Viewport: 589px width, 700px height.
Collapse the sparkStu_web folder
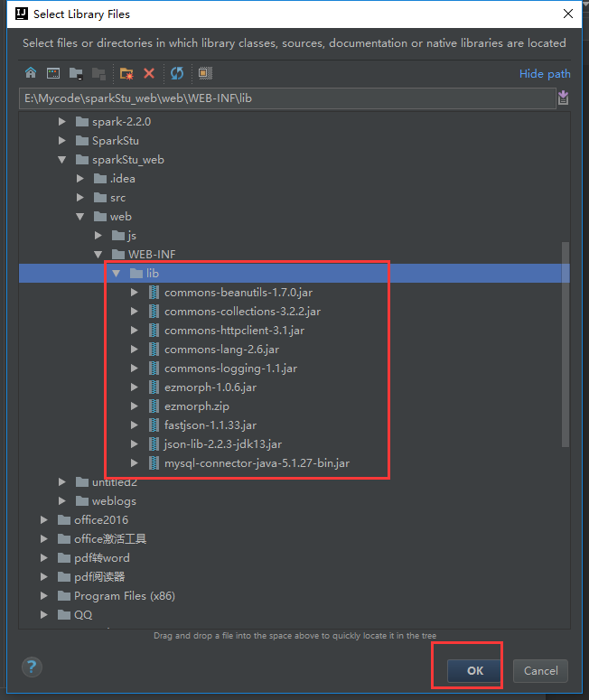click(62, 160)
